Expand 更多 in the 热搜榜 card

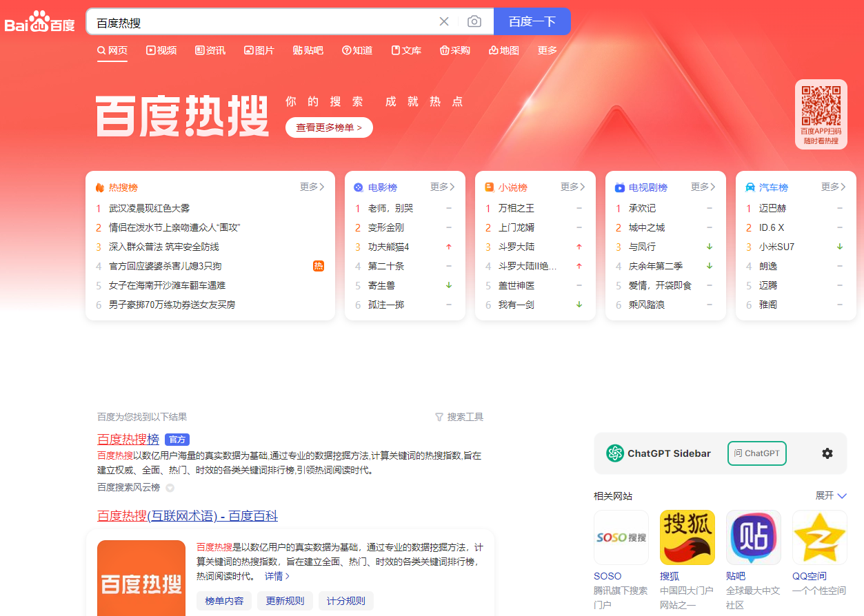312,187
